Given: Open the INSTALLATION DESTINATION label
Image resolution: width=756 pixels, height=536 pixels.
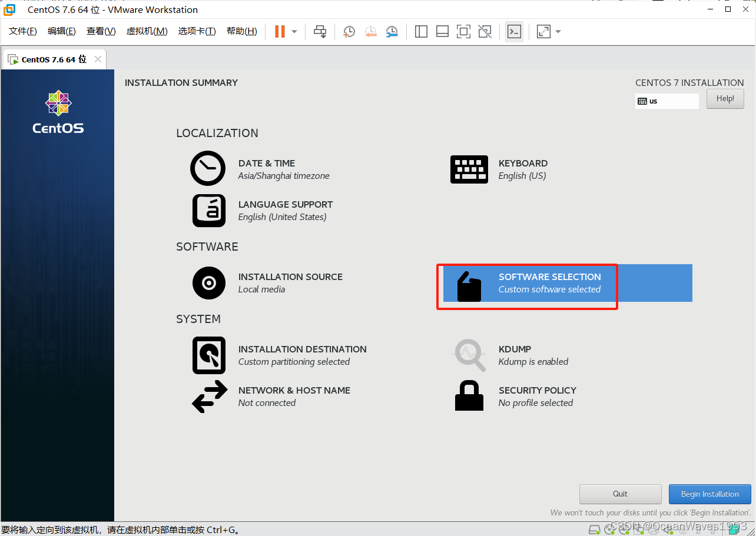Looking at the screenshot, I should [303, 349].
